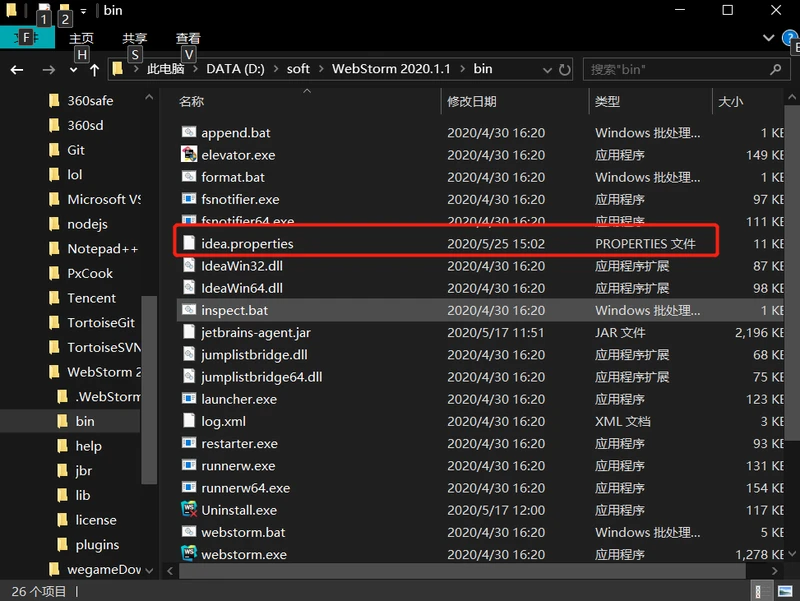The width and height of the screenshot is (800, 601).
Task: Click the IdeaWin64.dll file icon
Action: (x=189, y=288)
